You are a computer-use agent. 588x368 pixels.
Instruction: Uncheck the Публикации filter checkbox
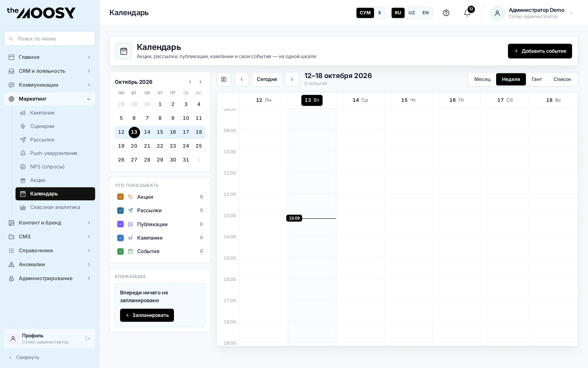tap(120, 224)
